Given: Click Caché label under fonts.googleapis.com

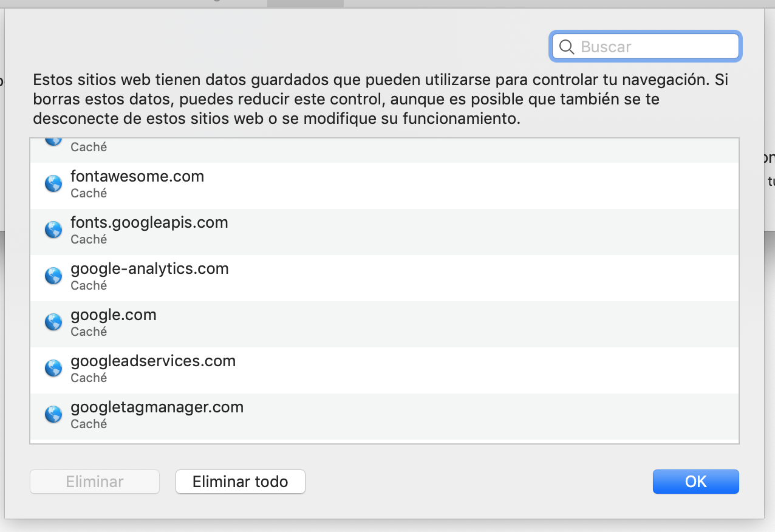Looking at the screenshot, I should (x=89, y=239).
